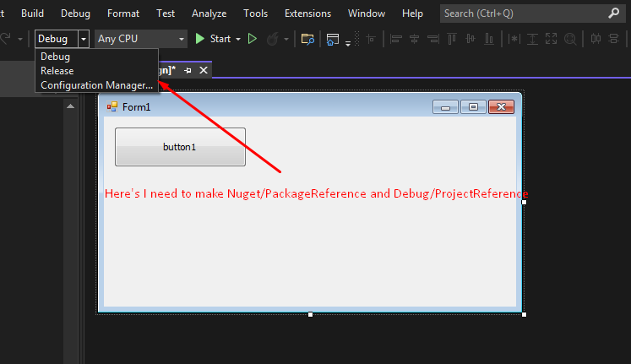
Task: Click the Align Rights icon
Action: (x=433, y=39)
